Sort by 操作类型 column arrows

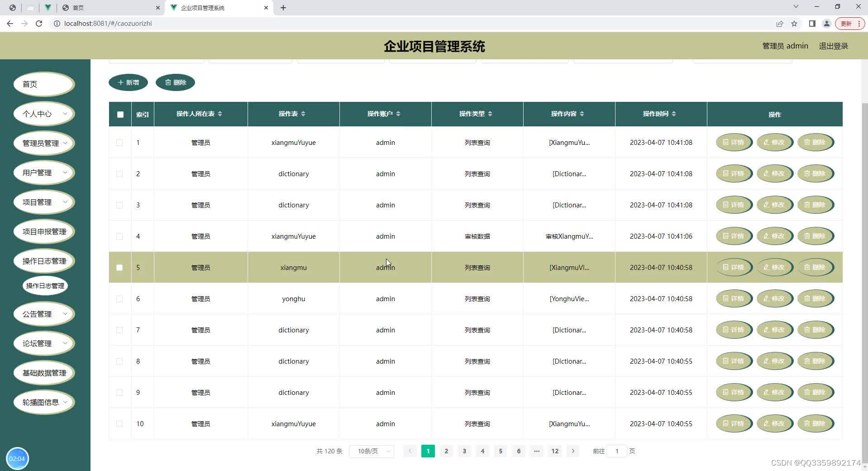pyautogui.click(x=490, y=114)
